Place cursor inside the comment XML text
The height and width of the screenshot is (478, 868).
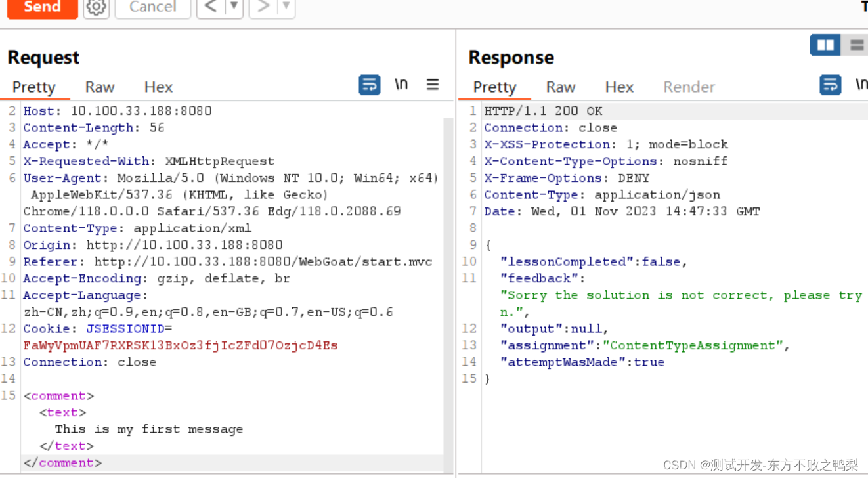(151, 429)
